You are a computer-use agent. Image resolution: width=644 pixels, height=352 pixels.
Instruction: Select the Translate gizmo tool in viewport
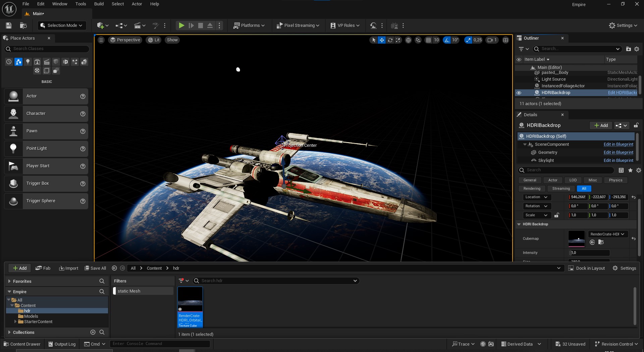coord(382,40)
